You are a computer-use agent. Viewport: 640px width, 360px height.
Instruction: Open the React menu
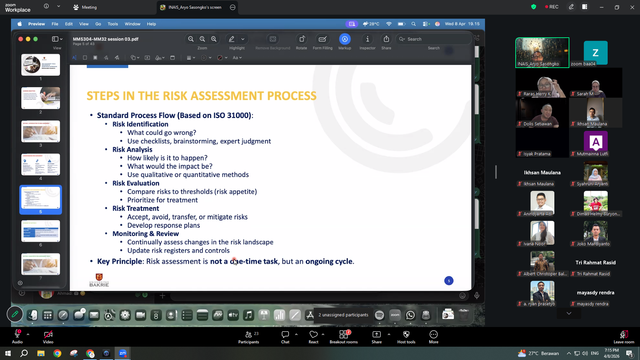point(313,337)
